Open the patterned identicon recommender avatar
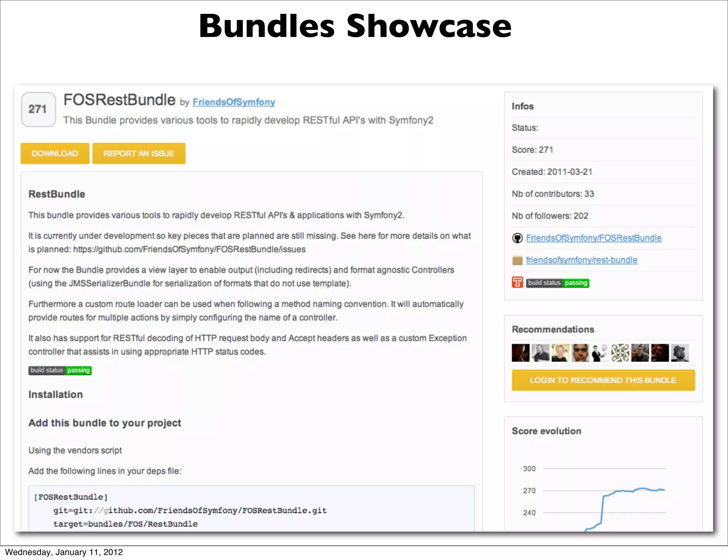728x560 pixels. pos(620,353)
